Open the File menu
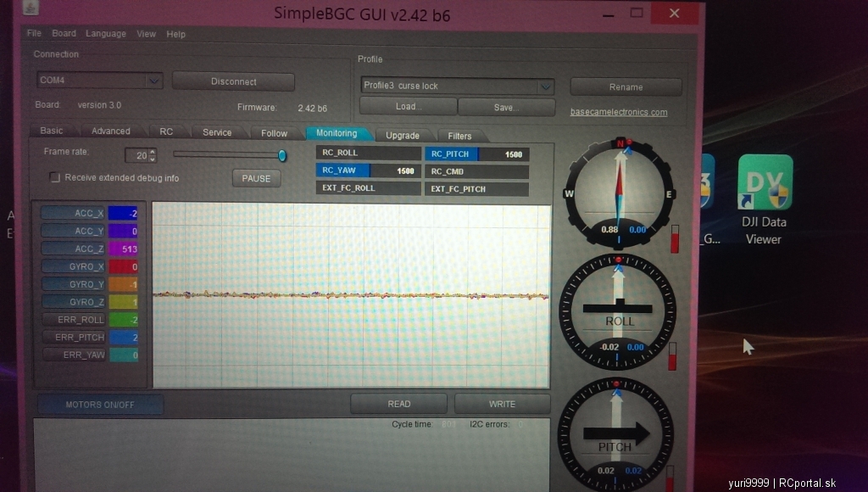 (34, 33)
